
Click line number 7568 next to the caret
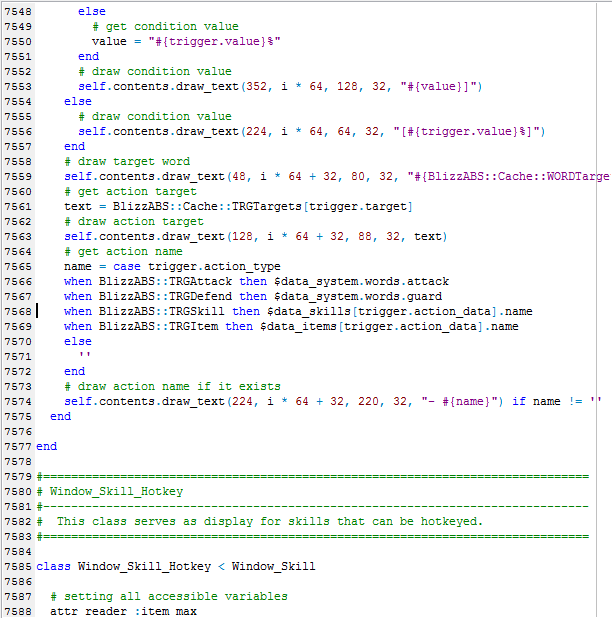[x=18, y=311]
